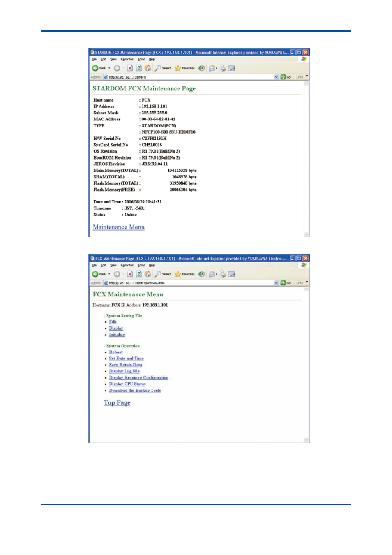This screenshot has width=392, height=555.
Task: Open Tools menu in STARDOM Maintenance Page window
Action: (141, 59)
